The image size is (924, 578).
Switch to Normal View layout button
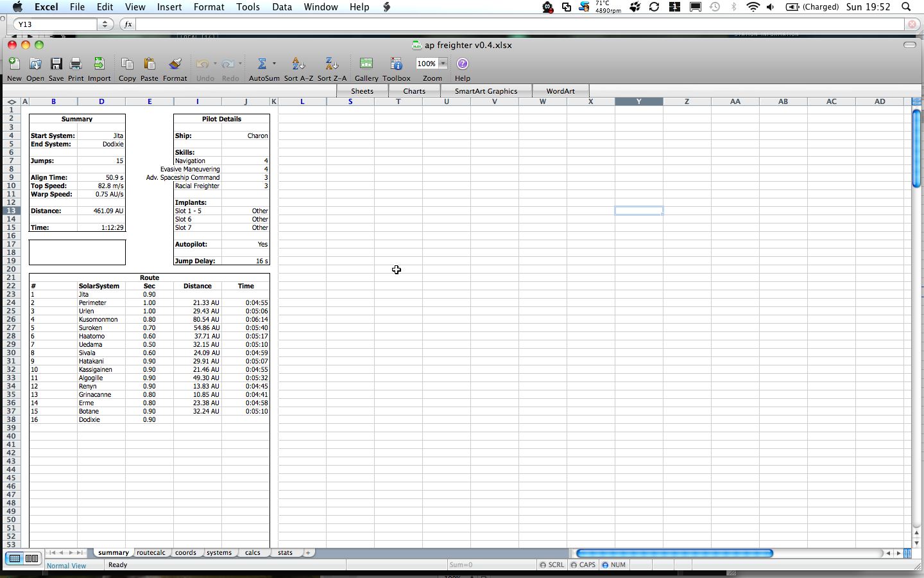[14, 559]
